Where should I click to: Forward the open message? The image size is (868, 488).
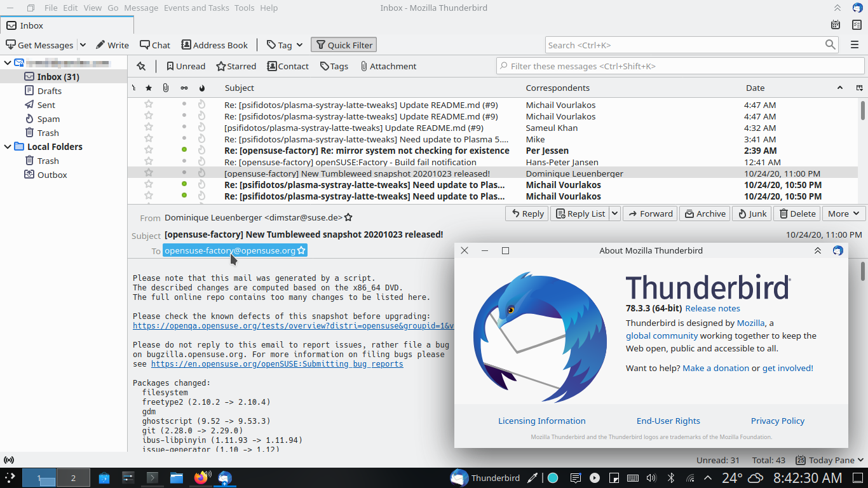pyautogui.click(x=649, y=213)
